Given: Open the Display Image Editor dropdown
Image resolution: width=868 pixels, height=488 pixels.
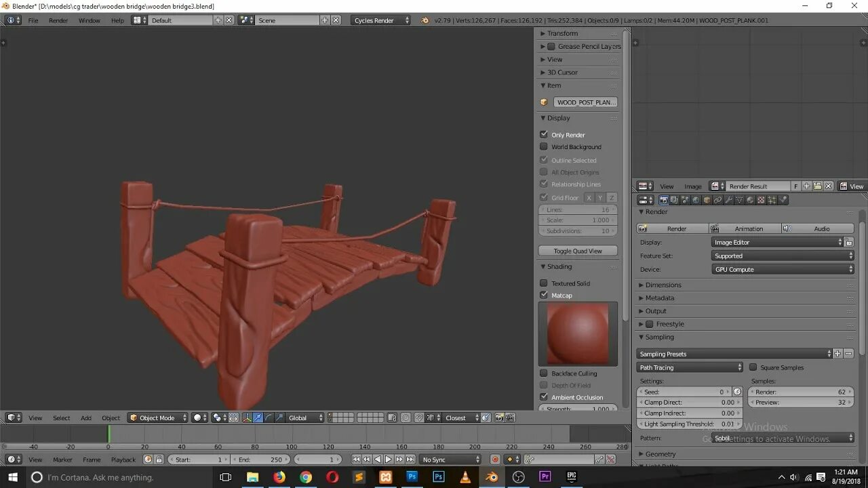Looking at the screenshot, I should [x=777, y=242].
